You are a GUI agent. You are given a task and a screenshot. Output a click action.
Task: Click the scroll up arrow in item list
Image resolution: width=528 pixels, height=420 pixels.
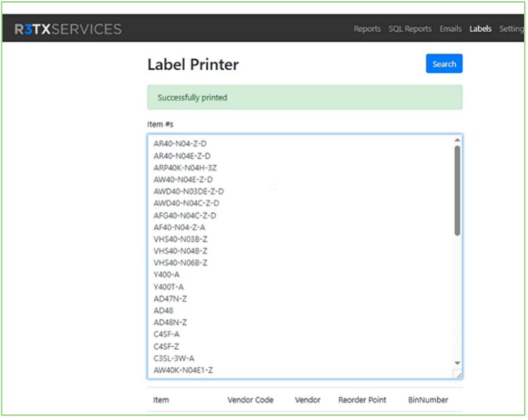click(x=457, y=140)
